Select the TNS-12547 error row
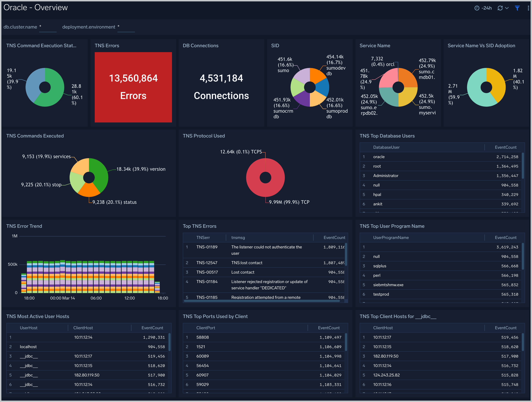 coord(264,263)
